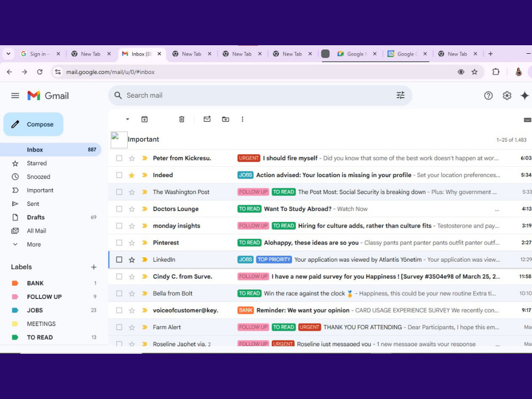Select the Doctors Lounge email checkbox

(119, 209)
